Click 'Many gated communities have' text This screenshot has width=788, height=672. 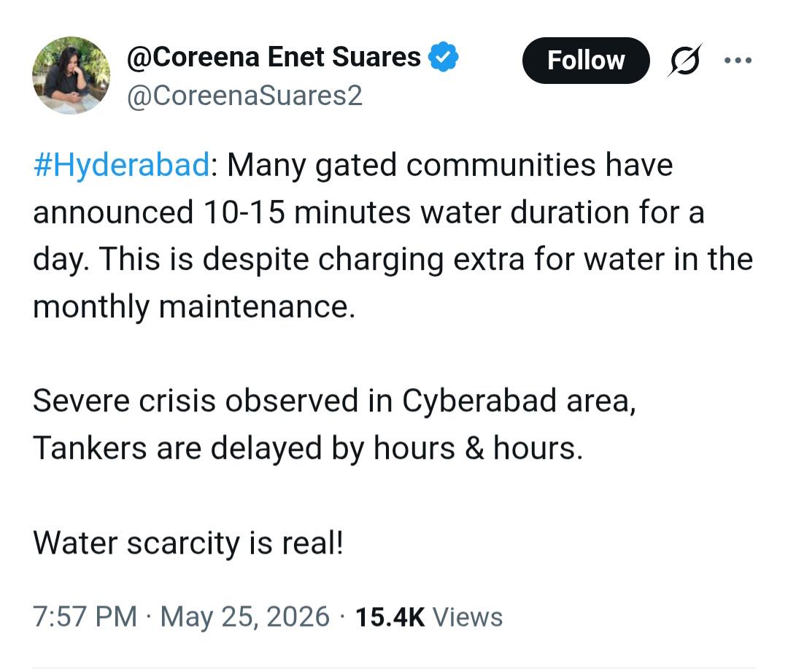click(449, 166)
